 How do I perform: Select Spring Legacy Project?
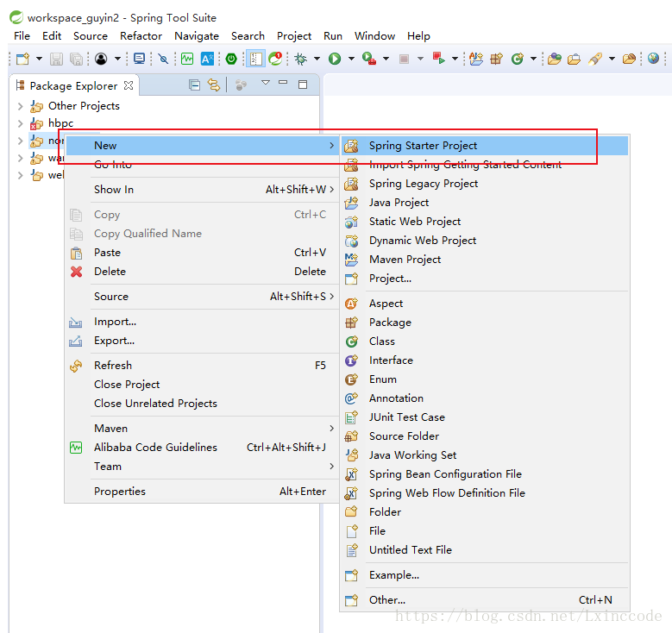485,184
